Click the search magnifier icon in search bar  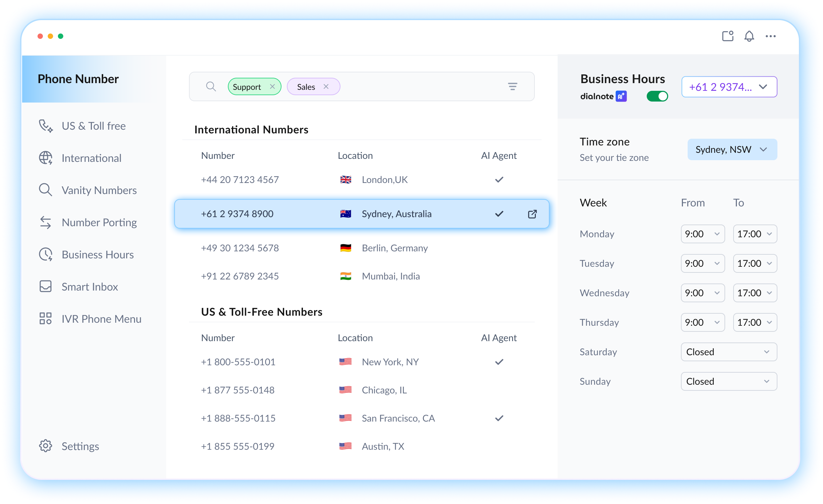point(211,87)
